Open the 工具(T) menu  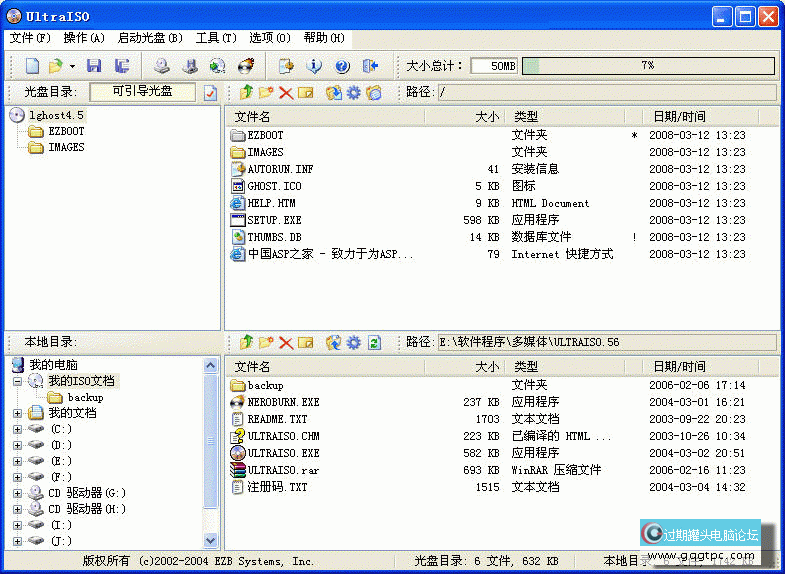click(216, 38)
